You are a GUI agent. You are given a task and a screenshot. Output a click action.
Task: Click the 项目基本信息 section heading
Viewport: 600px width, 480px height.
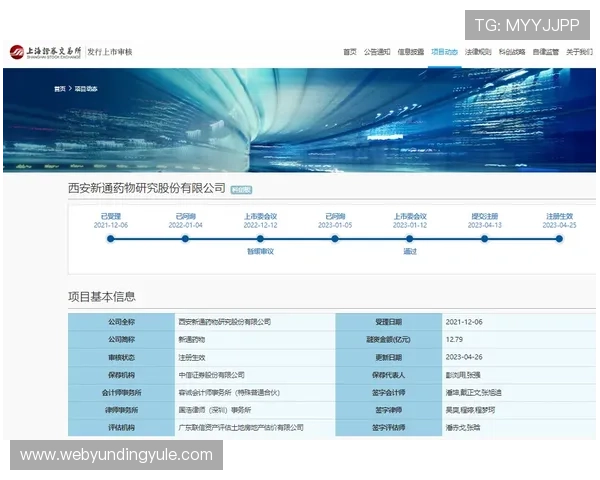tap(102, 297)
